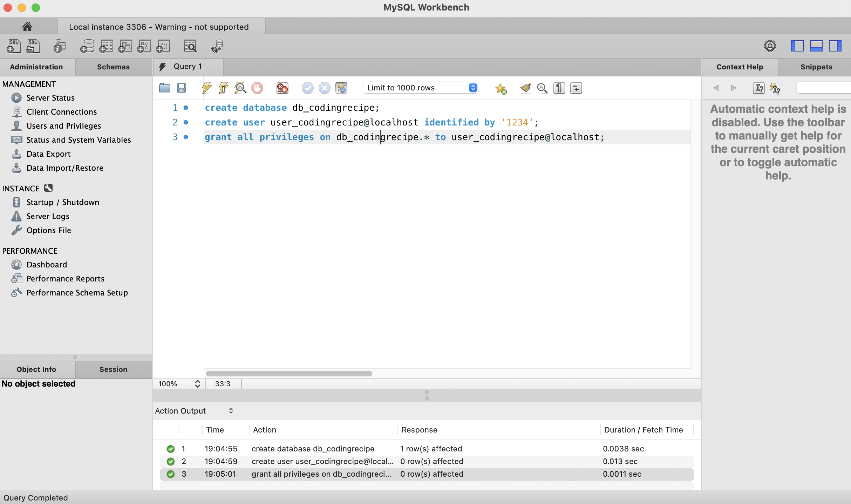Run EXPLAIN on statement magnifier icon
Image resolution: width=851 pixels, height=504 pixels.
point(240,88)
